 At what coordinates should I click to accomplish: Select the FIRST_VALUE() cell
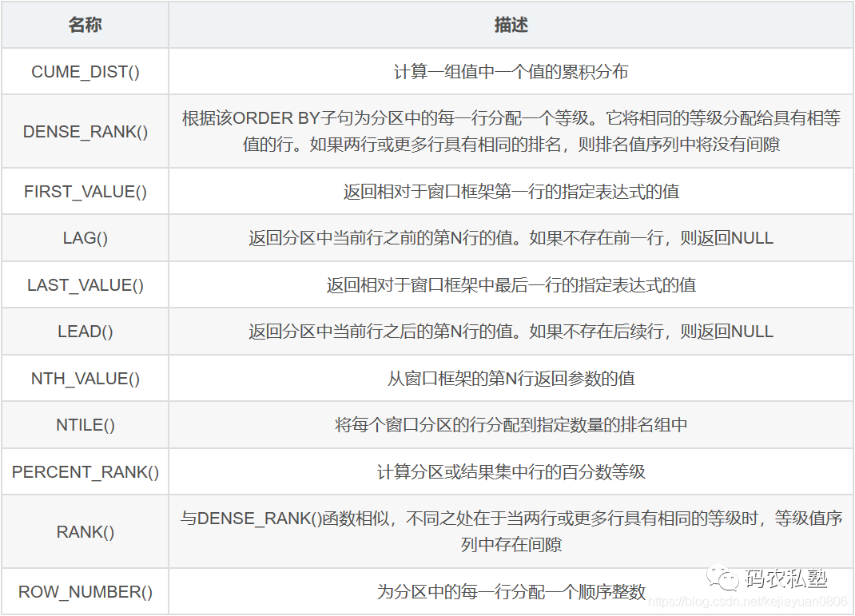85,191
